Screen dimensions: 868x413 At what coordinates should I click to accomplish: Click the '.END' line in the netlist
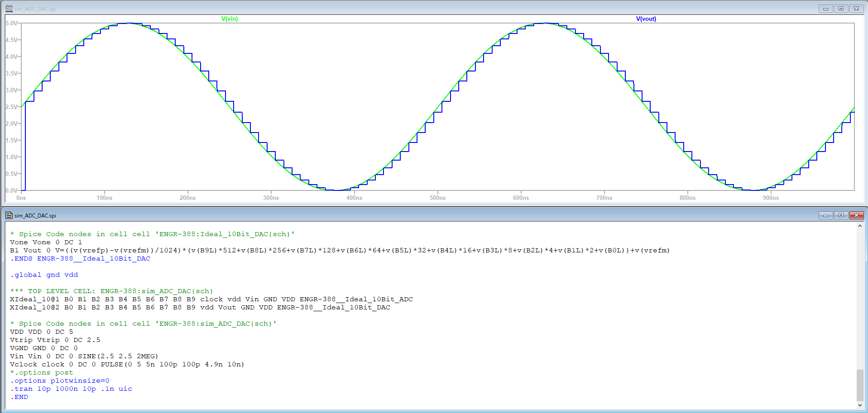point(19,397)
